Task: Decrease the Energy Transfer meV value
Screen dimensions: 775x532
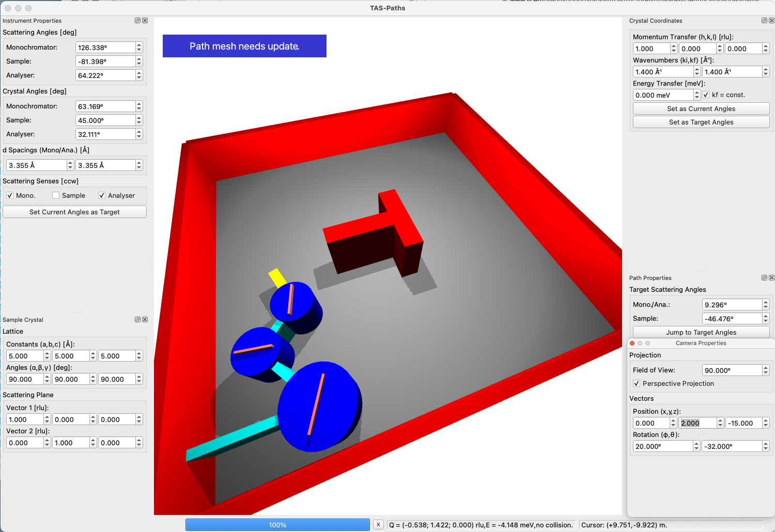Action: tap(697, 98)
